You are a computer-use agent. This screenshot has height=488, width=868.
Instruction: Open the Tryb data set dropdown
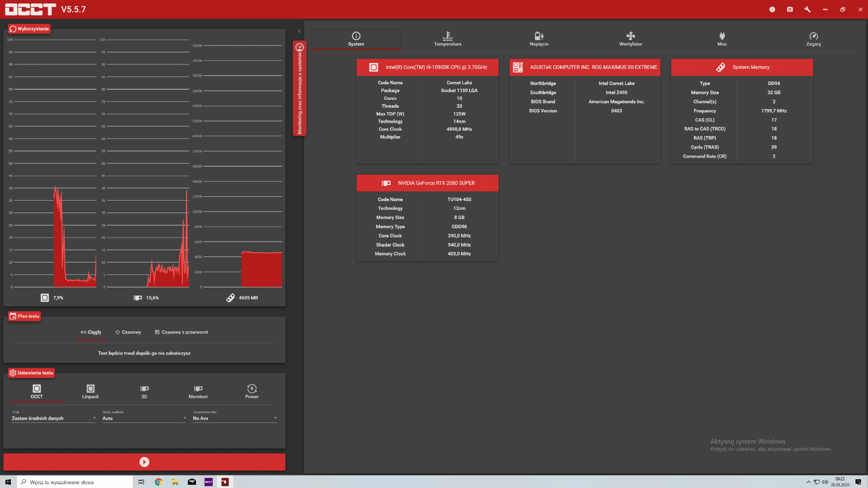coord(54,418)
